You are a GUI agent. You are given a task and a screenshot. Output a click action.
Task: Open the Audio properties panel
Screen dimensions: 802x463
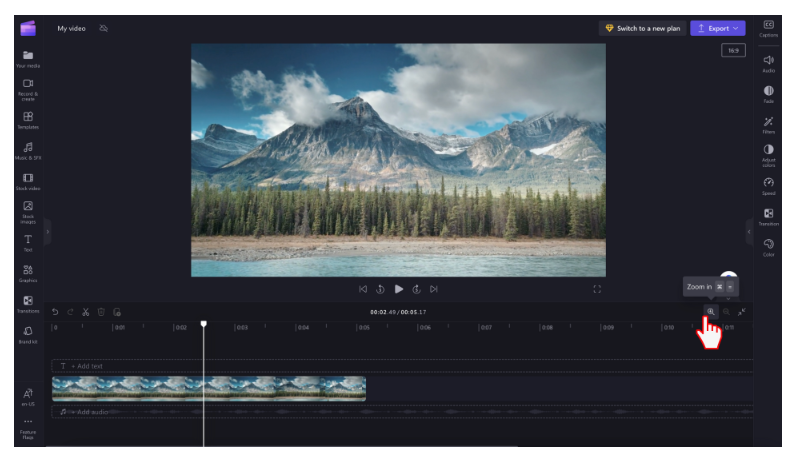pos(768,64)
